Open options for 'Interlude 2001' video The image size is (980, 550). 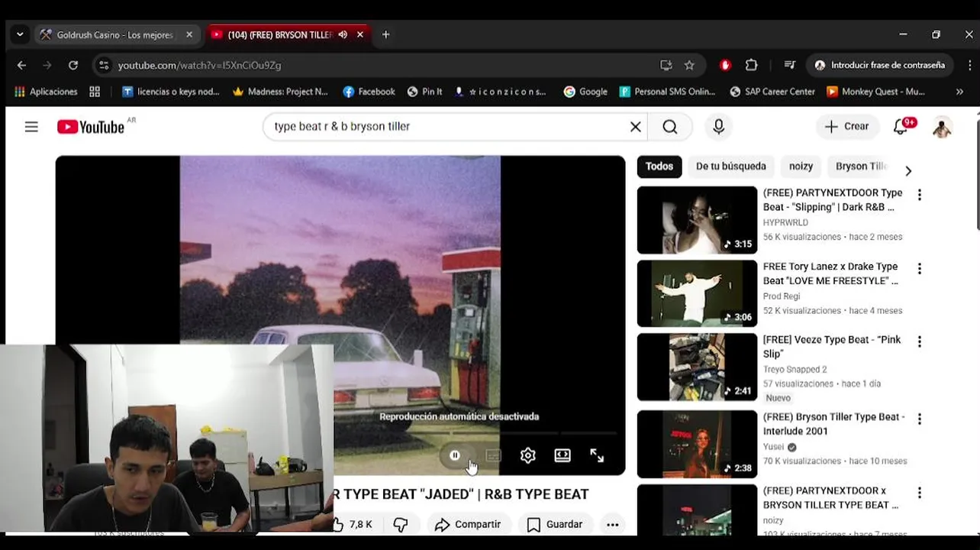[x=919, y=419]
